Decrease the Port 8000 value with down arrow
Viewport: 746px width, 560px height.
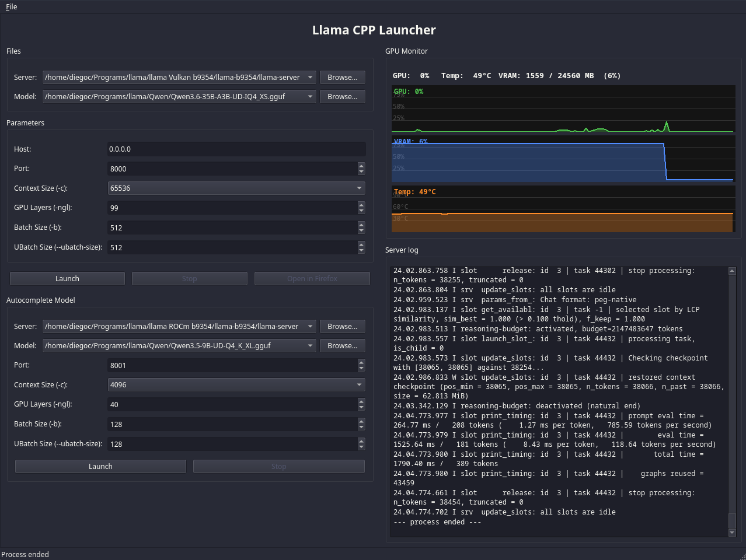tap(361, 172)
